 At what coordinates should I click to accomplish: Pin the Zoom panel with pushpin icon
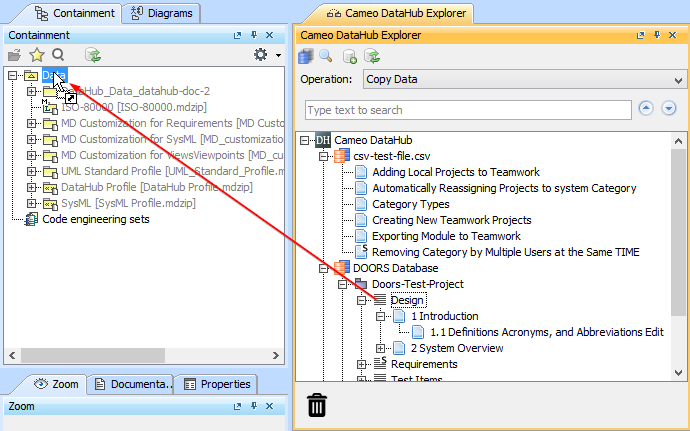(x=254, y=406)
